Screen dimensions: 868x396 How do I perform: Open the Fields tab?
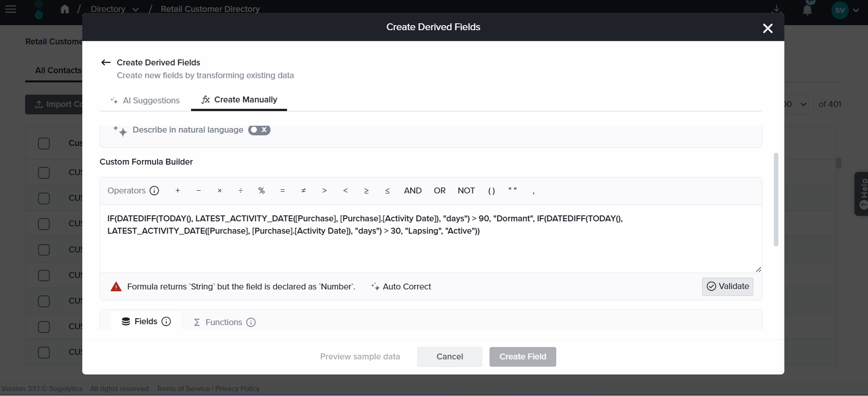click(x=146, y=321)
